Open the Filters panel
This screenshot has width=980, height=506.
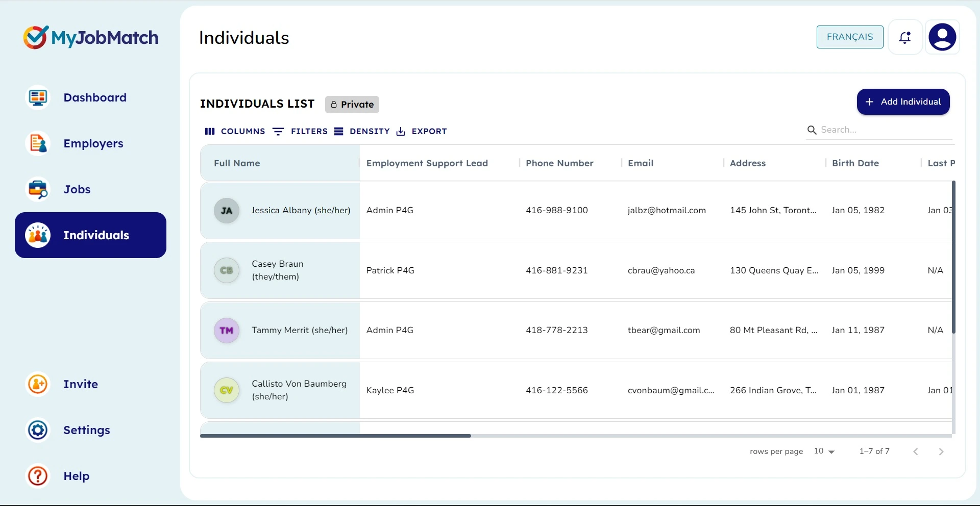[x=300, y=131]
